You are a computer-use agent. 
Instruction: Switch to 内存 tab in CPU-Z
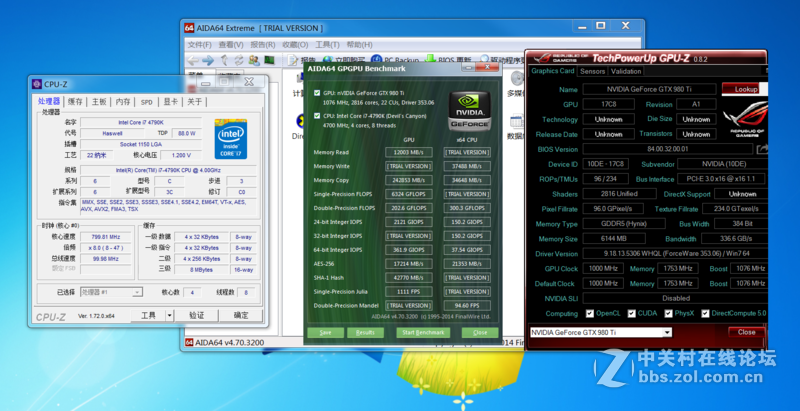(123, 101)
